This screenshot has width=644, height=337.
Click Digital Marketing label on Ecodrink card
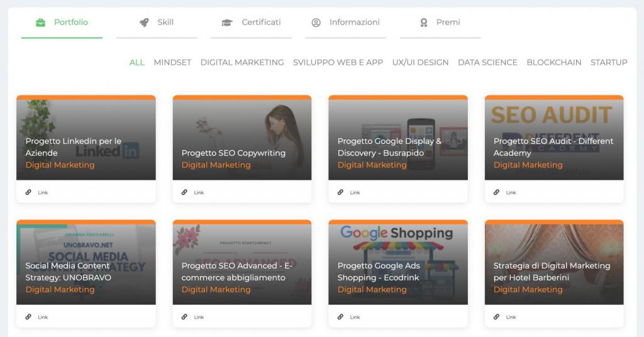coord(372,290)
